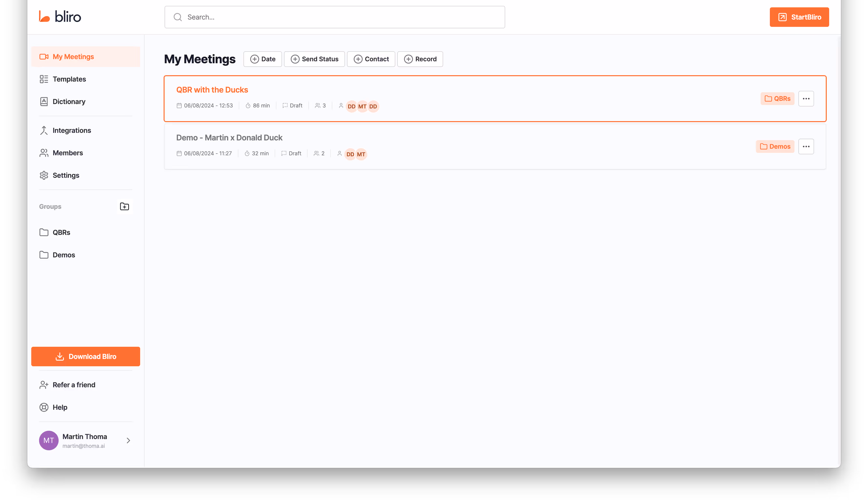Expand Martin Thoma account chevron
This screenshot has width=868, height=504.
click(128, 440)
